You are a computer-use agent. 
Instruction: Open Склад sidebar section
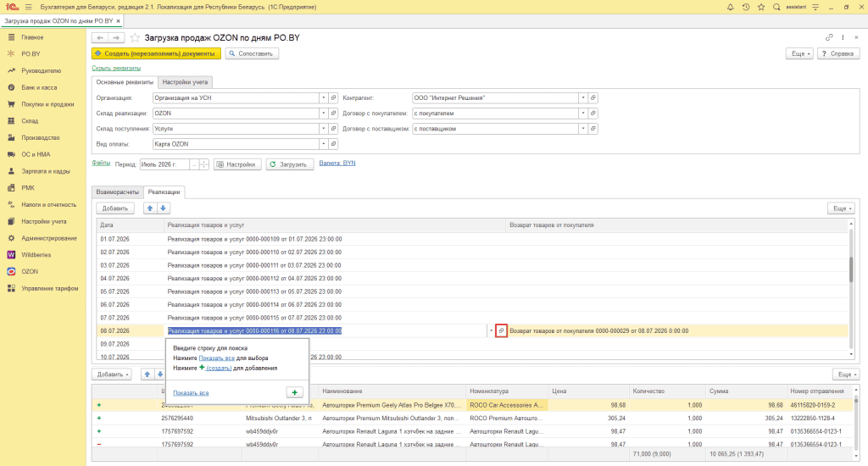[x=30, y=120]
